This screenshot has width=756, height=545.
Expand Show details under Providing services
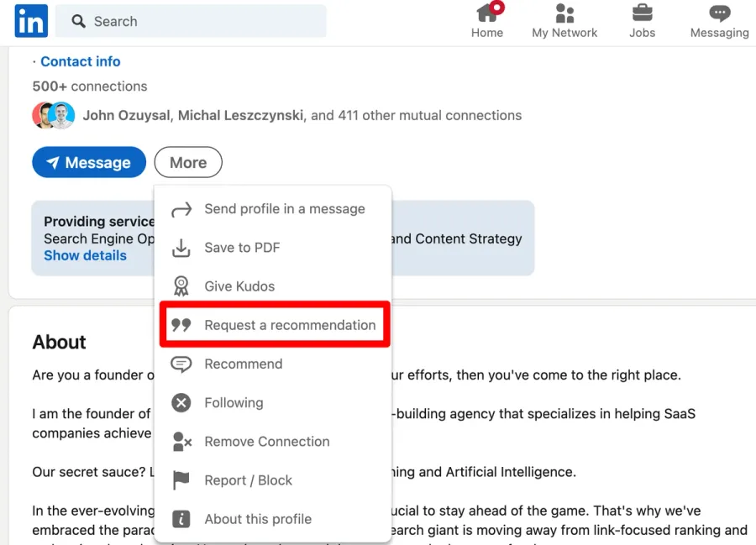85,255
